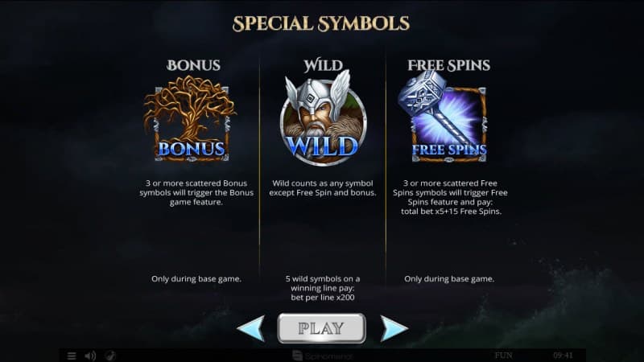The height and width of the screenshot is (362, 644).
Task: Click the Free Spins hammer symbol
Action: tap(444, 117)
